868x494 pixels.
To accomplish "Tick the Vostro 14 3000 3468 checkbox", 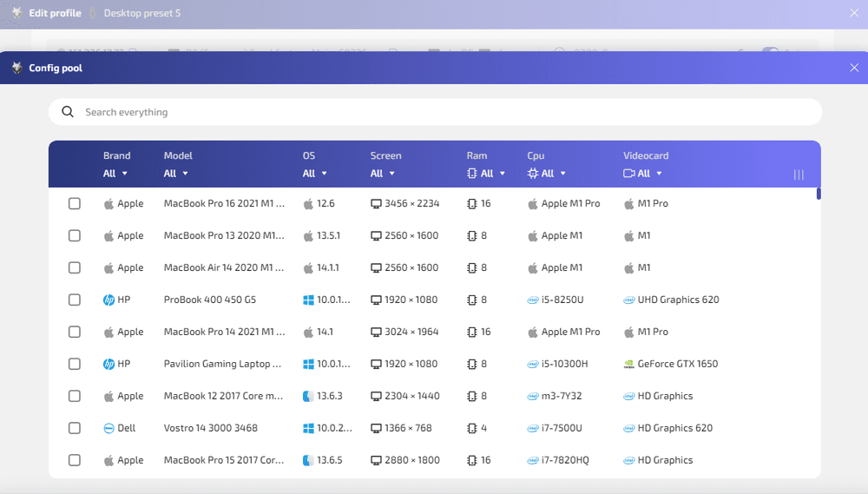I will click(74, 429).
